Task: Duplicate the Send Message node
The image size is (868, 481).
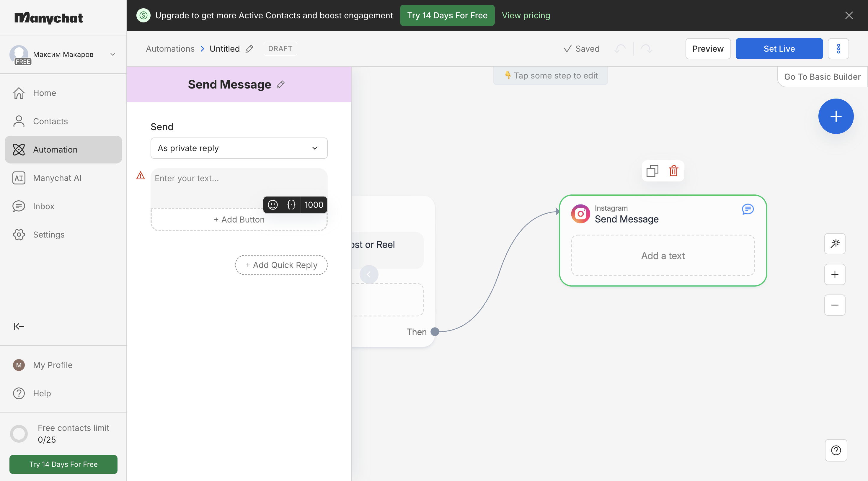Action: pos(652,171)
